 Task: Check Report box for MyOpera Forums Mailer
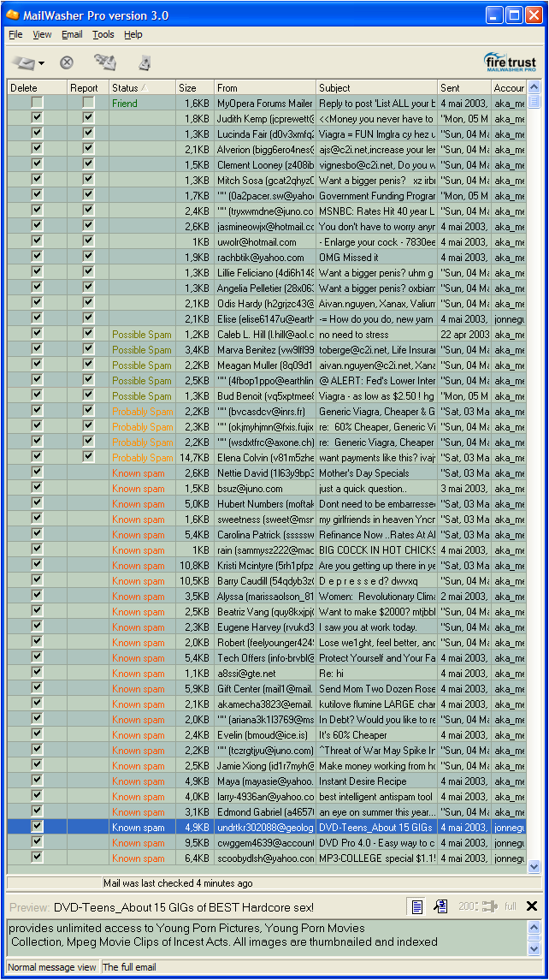click(88, 103)
